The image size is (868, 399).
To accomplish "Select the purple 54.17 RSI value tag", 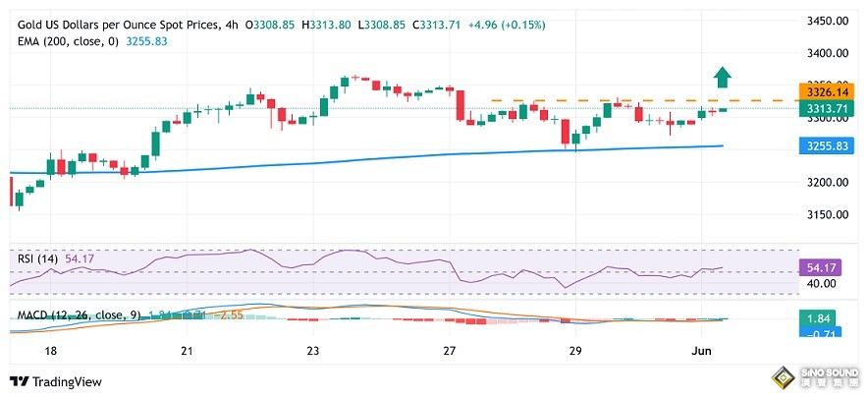I will pyautogui.click(x=821, y=267).
